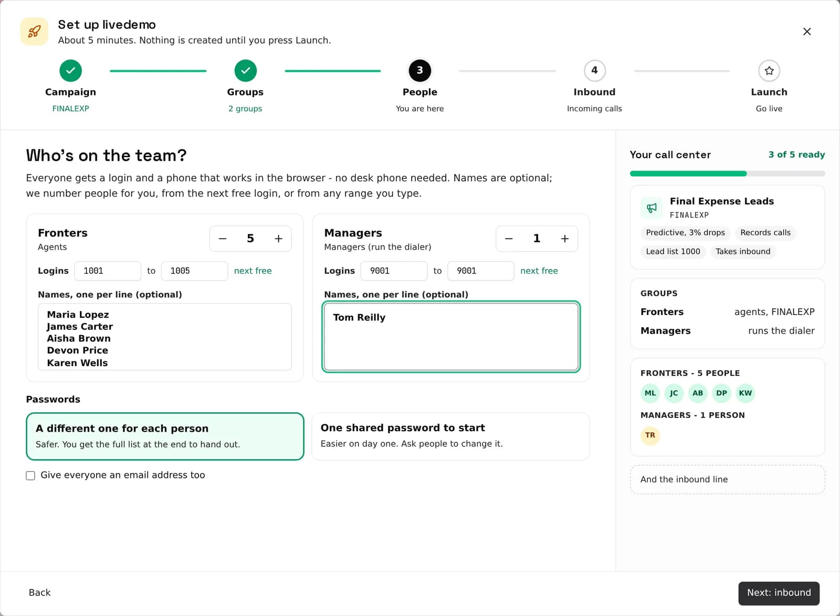The width and height of the screenshot is (840, 616).
Task: Enable Give everyone an email address
Action: pyautogui.click(x=30, y=476)
